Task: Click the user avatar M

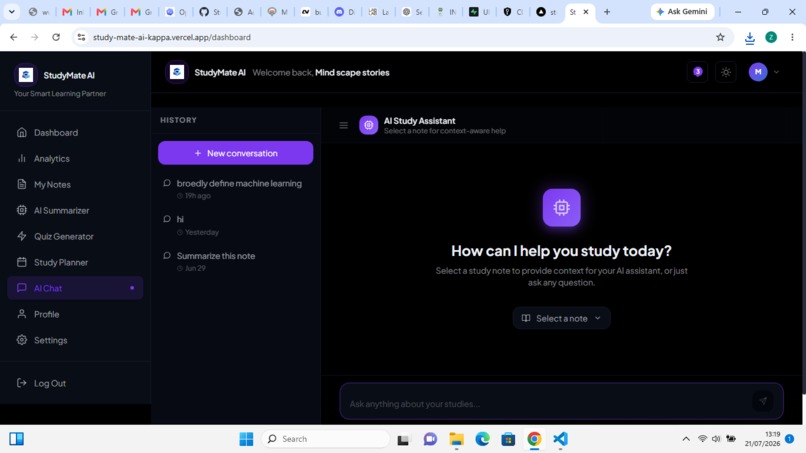Action: click(x=758, y=72)
